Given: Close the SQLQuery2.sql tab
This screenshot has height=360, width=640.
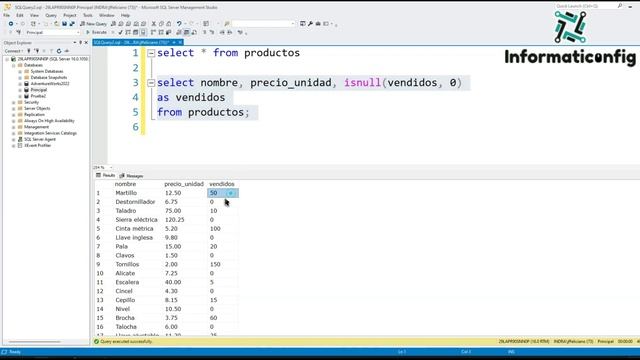Looking at the screenshot, I should tap(180, 42).
